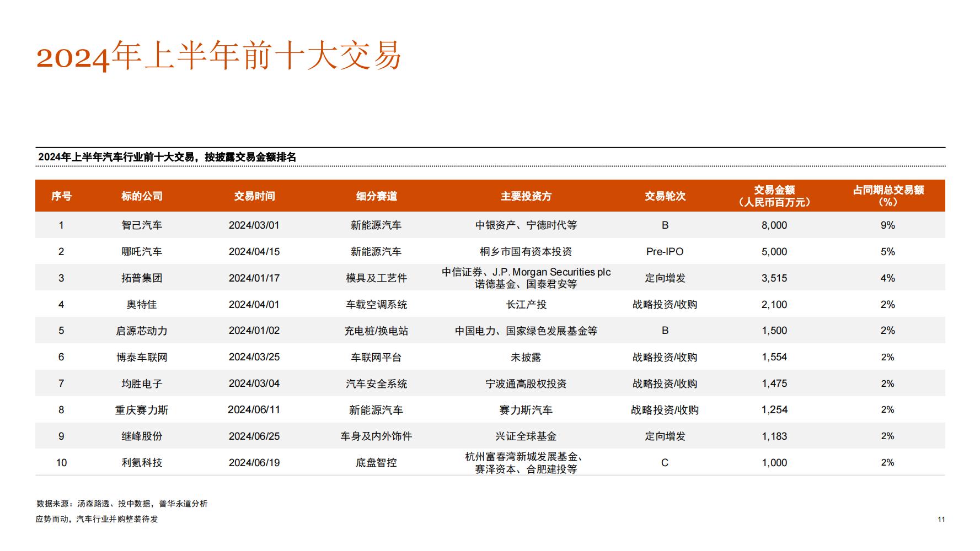This screenshot has width=980, height=551.
Task: Select round C for 利氪科技
Action: click(x=665, y=463)
